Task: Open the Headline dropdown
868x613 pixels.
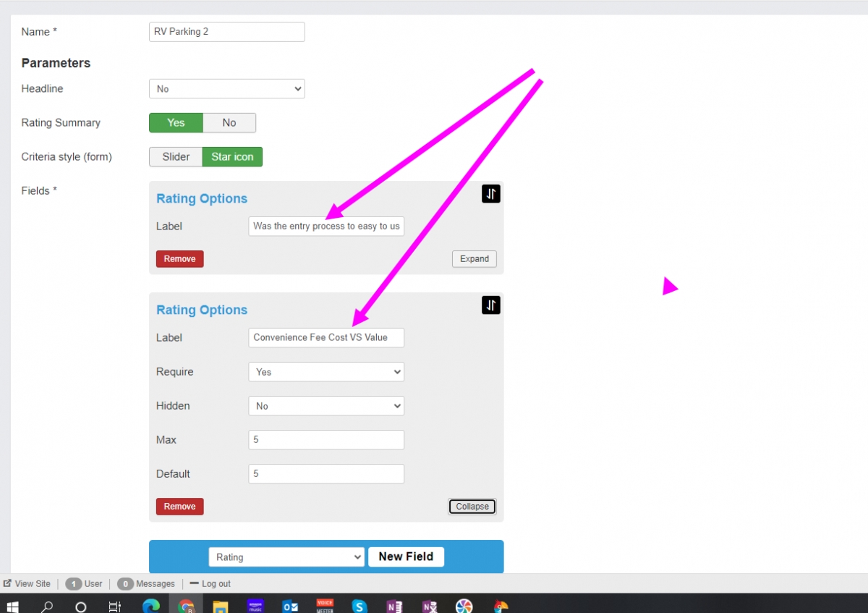Action: click(x=226, y=89)
